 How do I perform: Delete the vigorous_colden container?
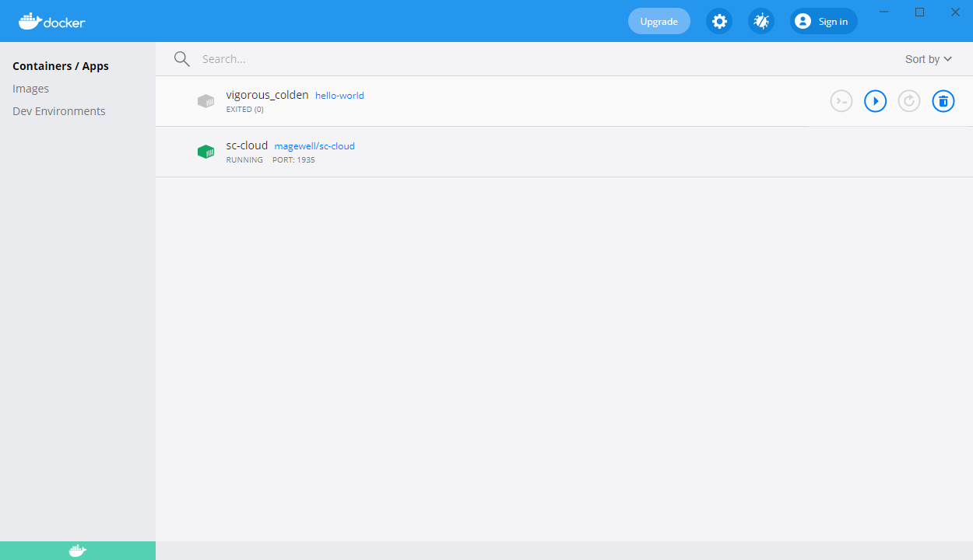(943, 101)
